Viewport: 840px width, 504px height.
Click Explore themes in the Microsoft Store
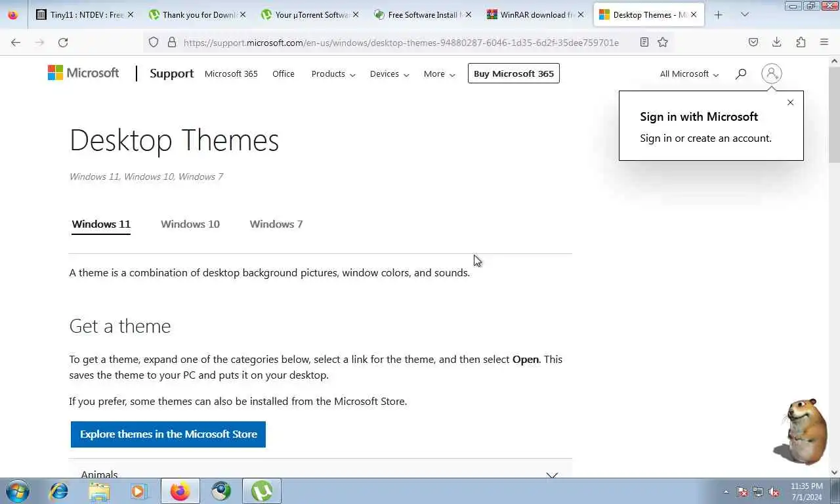168,434
